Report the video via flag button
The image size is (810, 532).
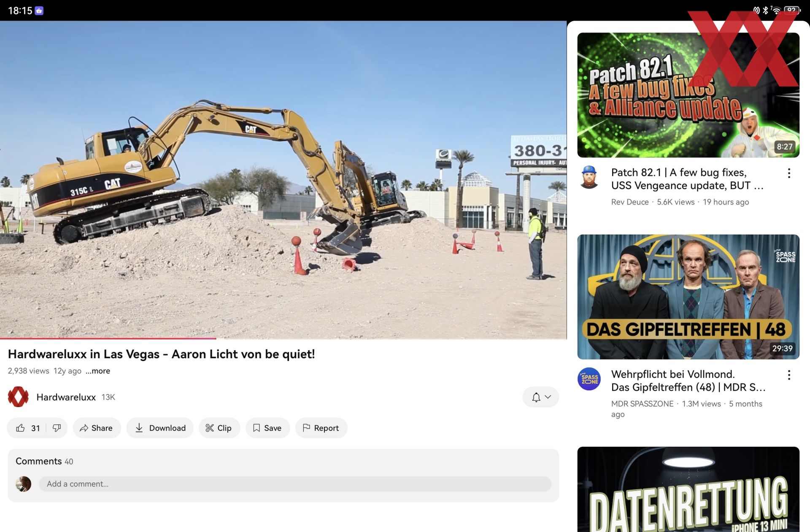pos(321,428)
